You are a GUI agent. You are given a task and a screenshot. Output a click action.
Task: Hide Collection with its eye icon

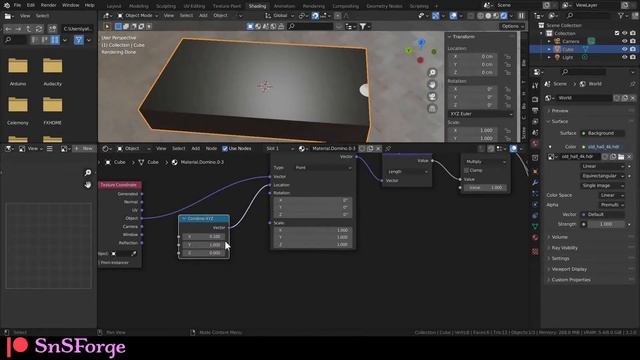pos(624,33)
